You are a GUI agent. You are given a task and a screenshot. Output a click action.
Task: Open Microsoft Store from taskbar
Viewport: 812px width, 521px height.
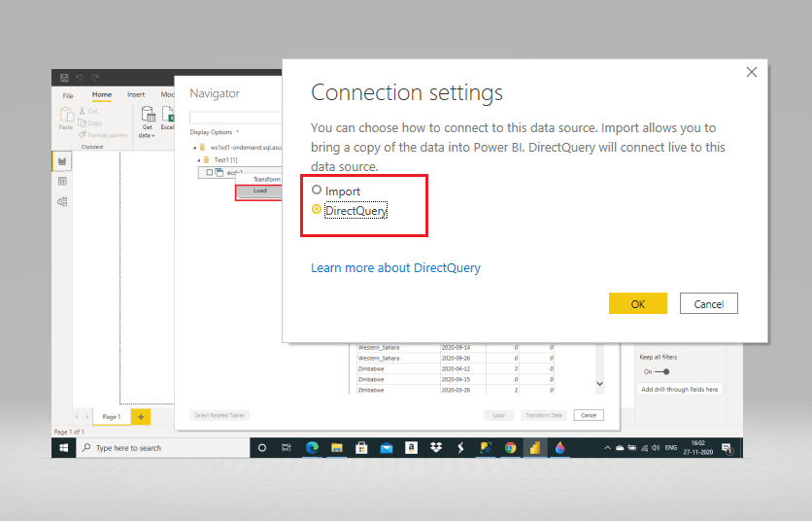[361, 448]
